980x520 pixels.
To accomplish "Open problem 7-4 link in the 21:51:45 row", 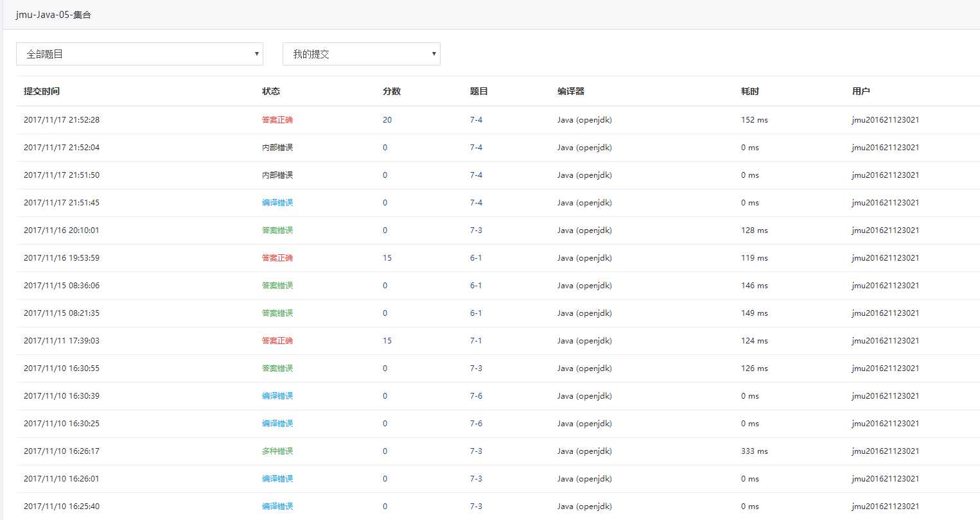I will click(x=476, y=203).
